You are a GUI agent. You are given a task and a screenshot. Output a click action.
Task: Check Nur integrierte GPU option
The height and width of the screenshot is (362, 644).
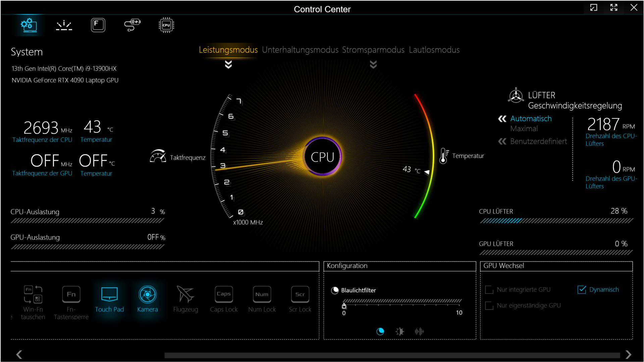(x=489, y=290)
